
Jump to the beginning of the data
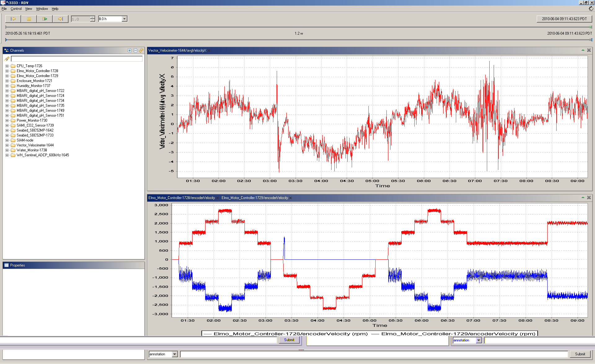click(x=13, y=19)
